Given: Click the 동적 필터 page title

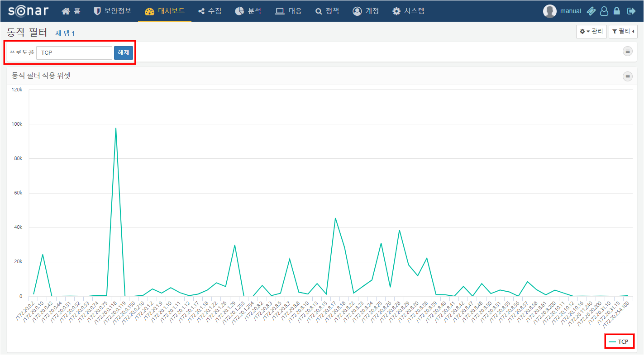Looking at the screenshot, I should (27, 32).
